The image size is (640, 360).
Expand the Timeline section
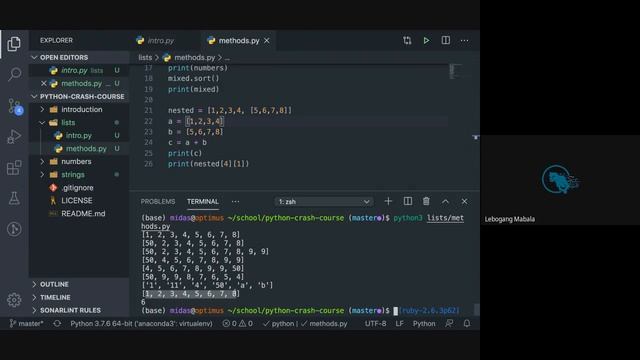(x=79, y=297)
